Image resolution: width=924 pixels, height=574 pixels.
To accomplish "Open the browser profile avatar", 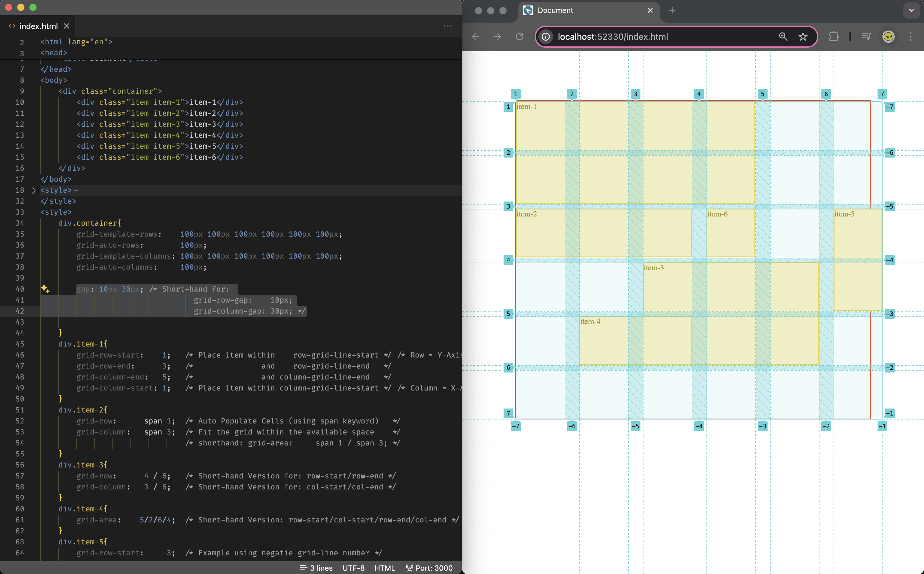I will 889,37.
